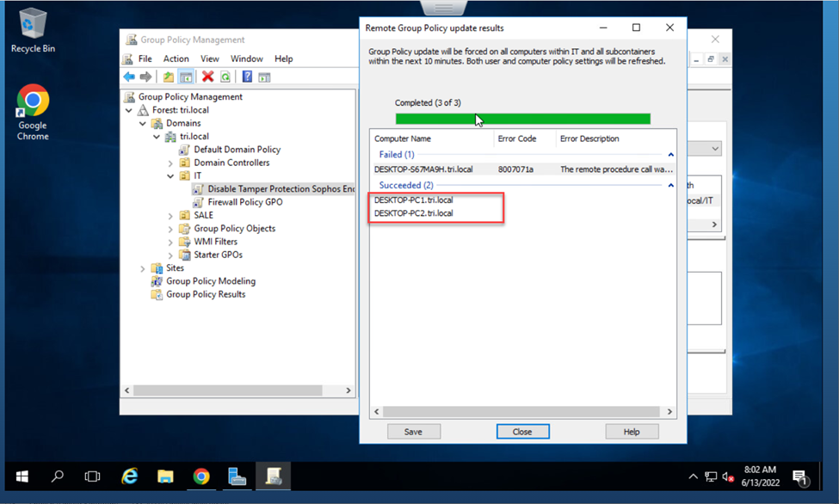Expand the SALE organizational unit
839x504 pixels.
[170, 216]
